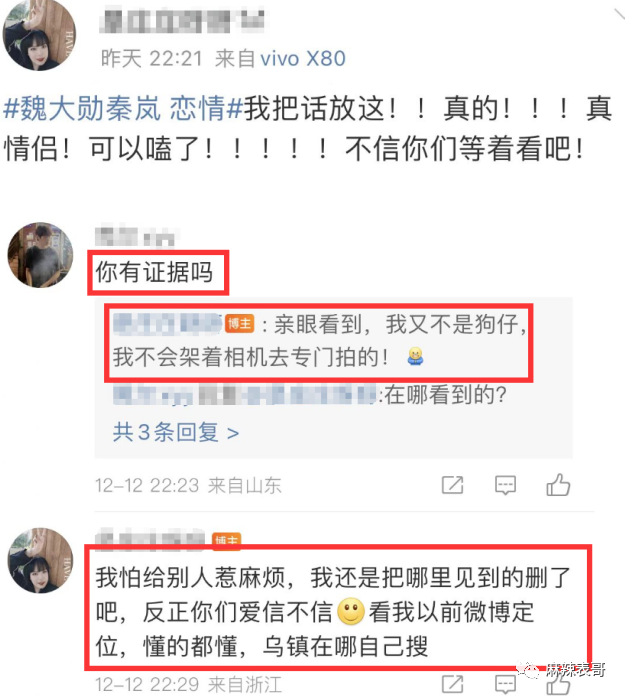Open the blogger avatar on the bottom comment
The height and width of the screenshot is (696, 625).
coord(40,561)
